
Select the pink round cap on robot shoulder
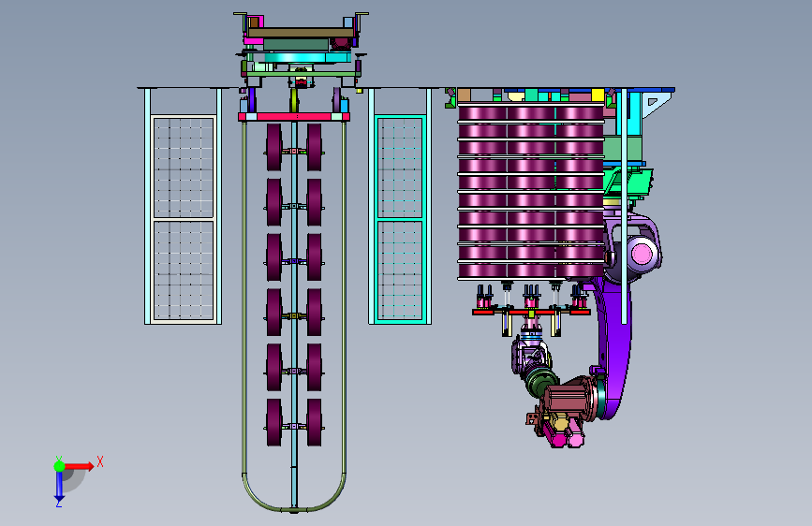pyautogui.click(x=642, y=255)
